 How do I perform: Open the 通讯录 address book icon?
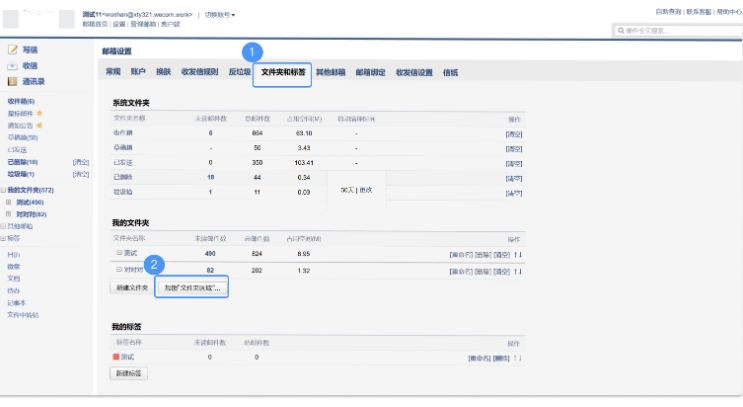tap(11, 81)
